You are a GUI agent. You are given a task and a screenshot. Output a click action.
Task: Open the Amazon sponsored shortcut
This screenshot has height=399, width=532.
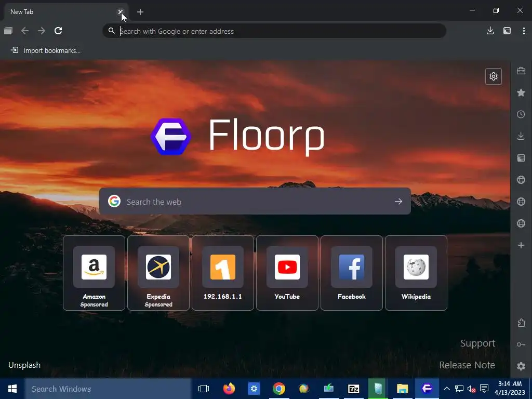pos(94,273)
